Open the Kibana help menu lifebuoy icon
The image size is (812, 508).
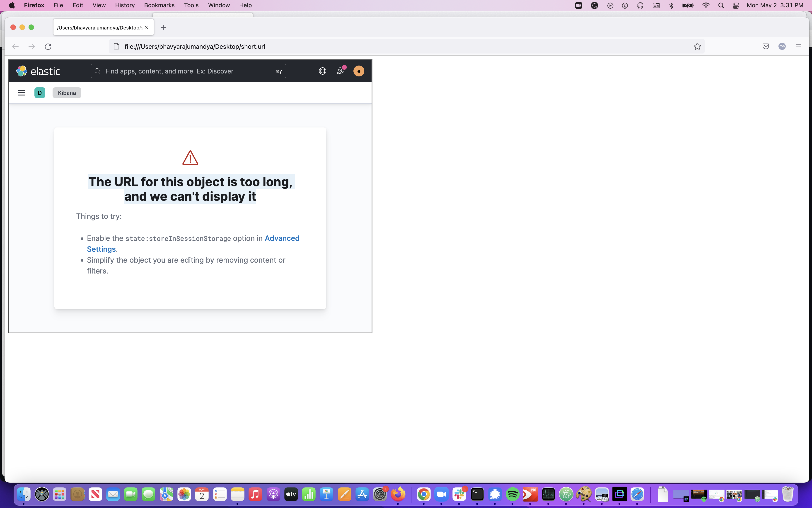point(322,71)
